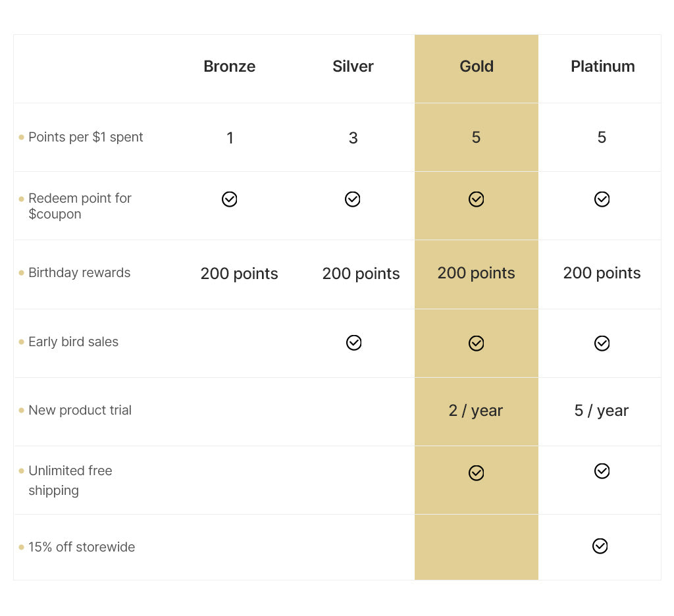Click Platinum early bird sales checkmark
The height and width of the screenshot is (616, 674).
(602, 344)
